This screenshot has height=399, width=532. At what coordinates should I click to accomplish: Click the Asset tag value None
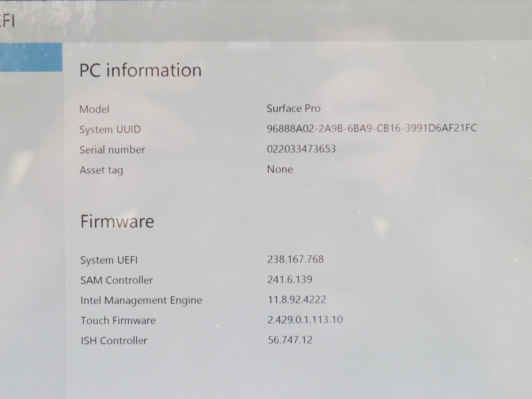click(x=280, y=169)
